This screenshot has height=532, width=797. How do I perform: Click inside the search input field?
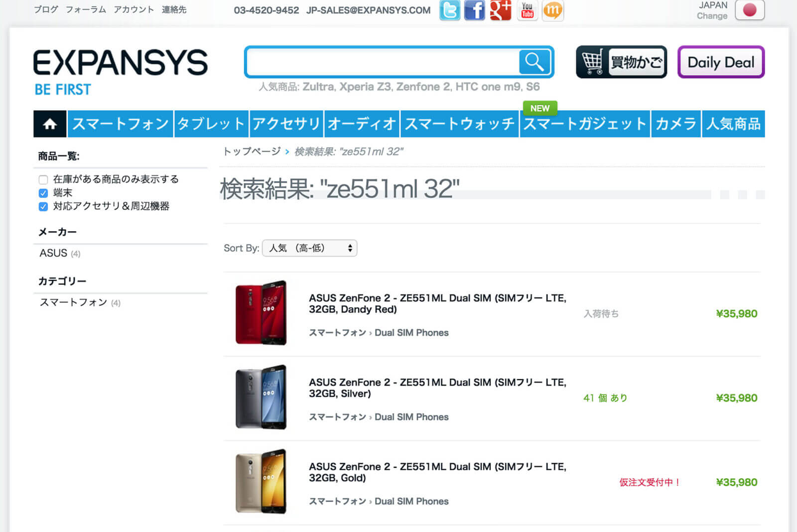pos(383,62)
